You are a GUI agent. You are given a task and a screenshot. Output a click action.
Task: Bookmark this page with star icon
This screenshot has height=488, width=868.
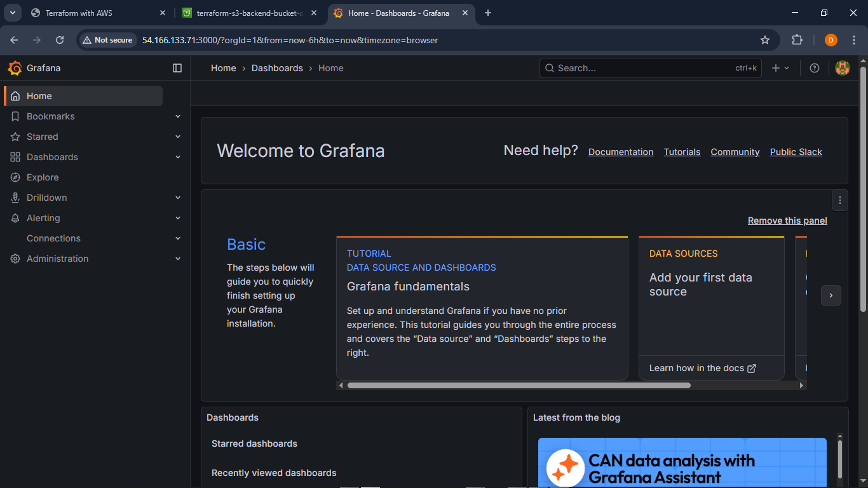(x=765, y=40)
